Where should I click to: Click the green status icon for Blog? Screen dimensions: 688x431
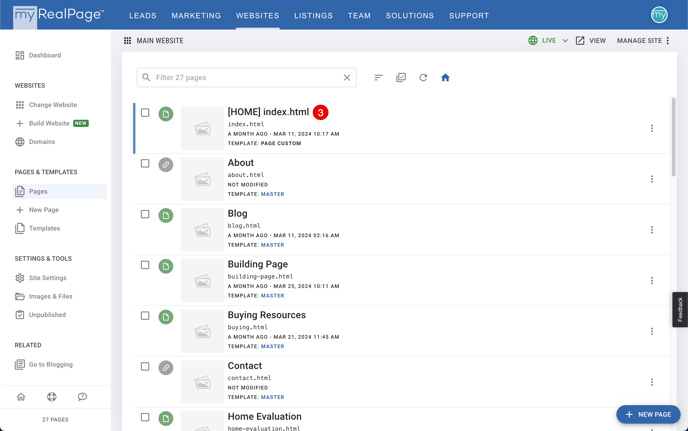pyautogui.click(x=166, y=216)
